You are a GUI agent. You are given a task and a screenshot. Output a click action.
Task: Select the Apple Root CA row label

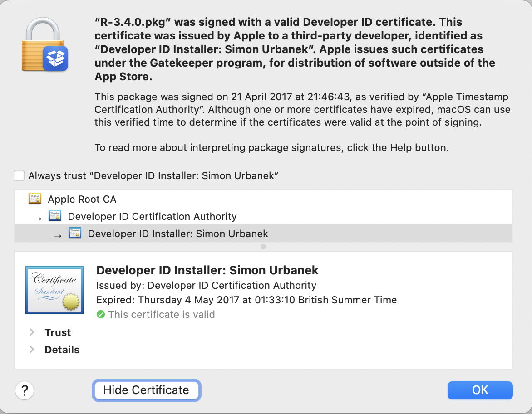82,199
